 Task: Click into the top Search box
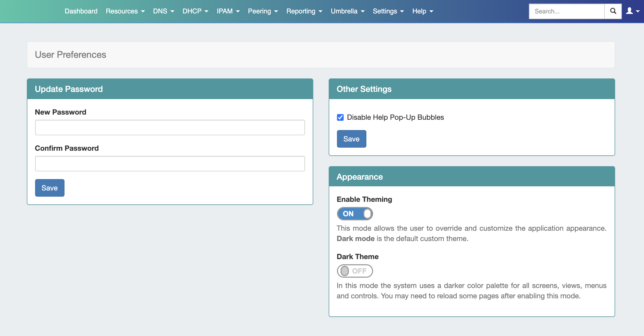(x=567, y=11)
